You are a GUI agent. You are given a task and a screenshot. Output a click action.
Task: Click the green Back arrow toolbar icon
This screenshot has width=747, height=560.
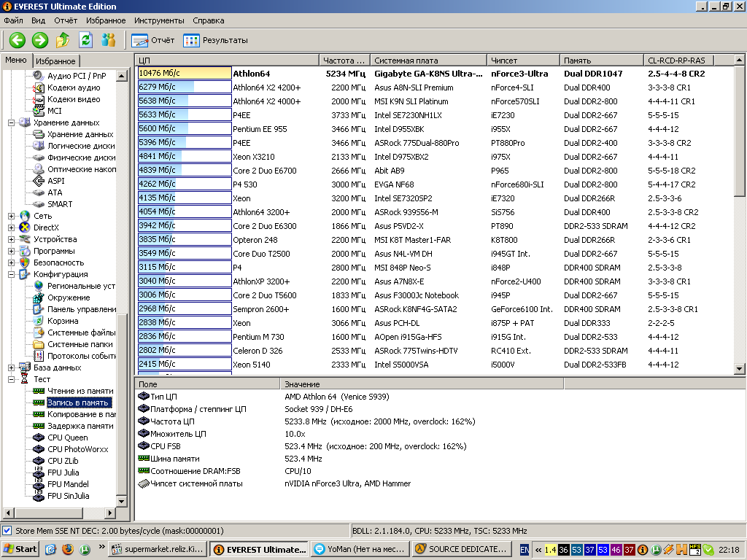click(x=17, y=40)
